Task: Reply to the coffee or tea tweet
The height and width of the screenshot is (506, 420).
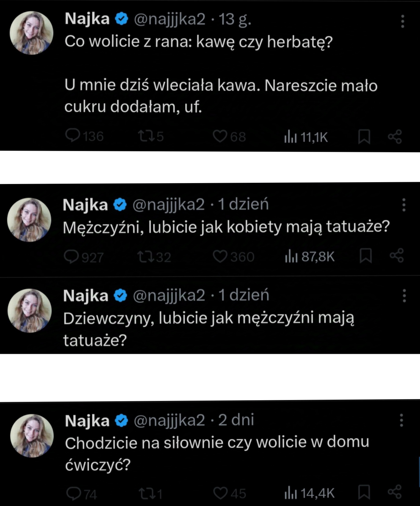Action: point(73,136)
